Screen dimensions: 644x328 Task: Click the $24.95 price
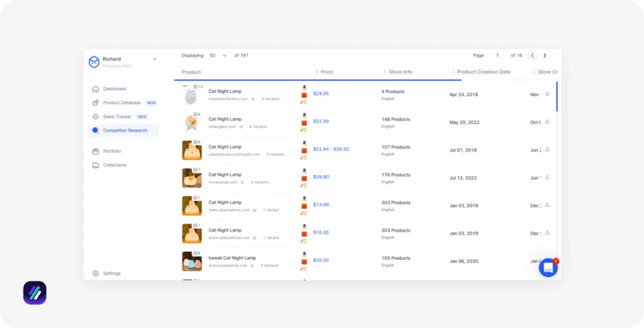[321, 94]
